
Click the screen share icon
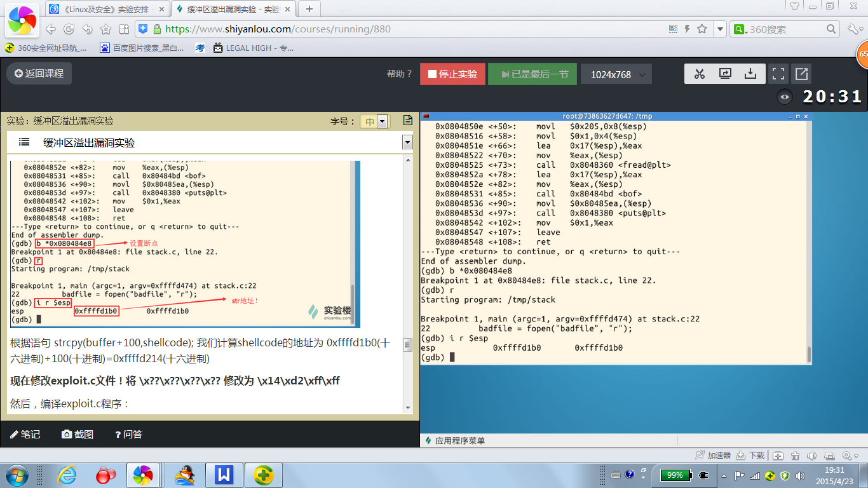pos(725,74)
